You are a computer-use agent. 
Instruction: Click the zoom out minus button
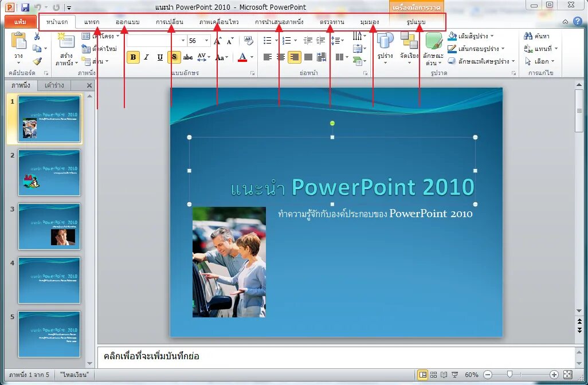pos(488,375)
